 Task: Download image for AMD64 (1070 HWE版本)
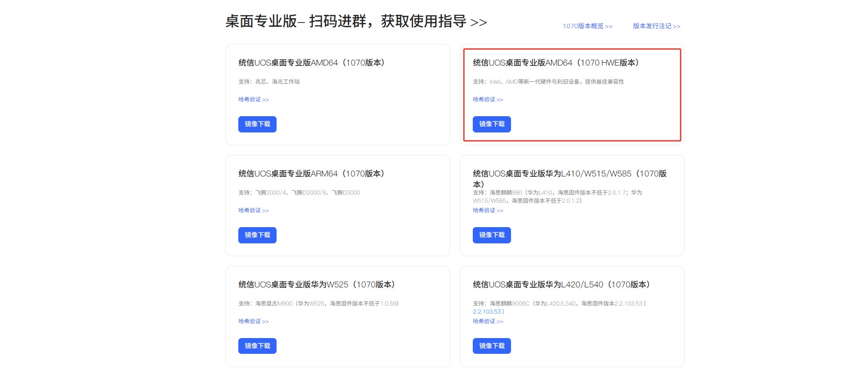pyautogui.click(x=492, y=124)
